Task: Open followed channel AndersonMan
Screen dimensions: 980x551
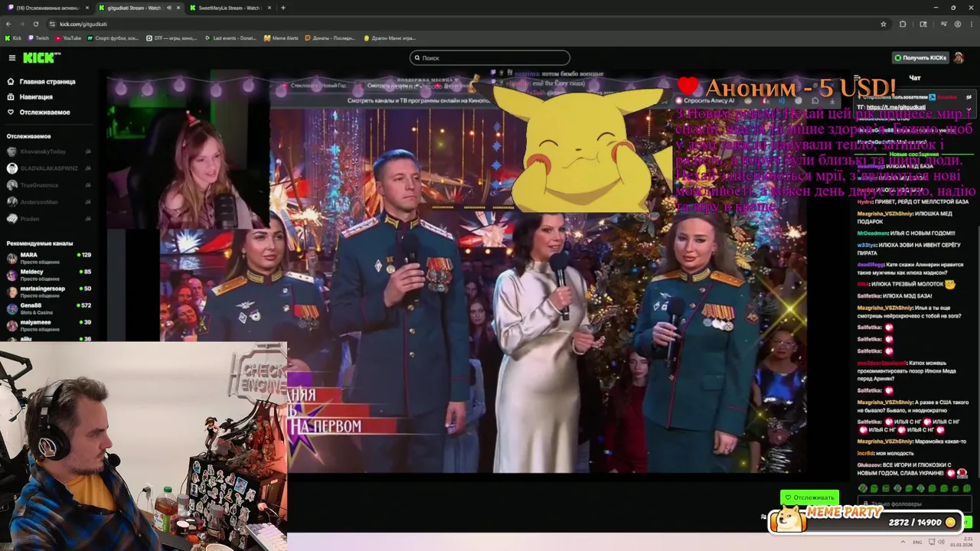Action: (x=48, y=202)
